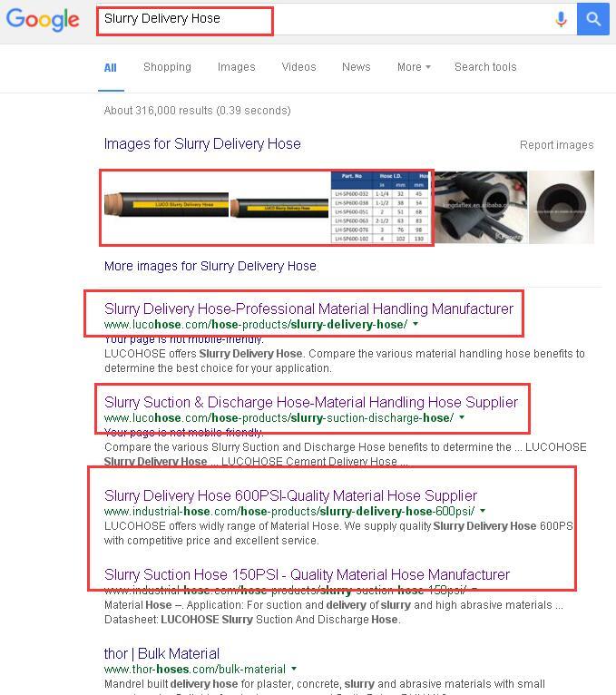Viewport: 616px width, 695px height.
Task: Expand dropdown arrow next to slurry-delivery-hose-600psi URL
Action: pos(483,511)
